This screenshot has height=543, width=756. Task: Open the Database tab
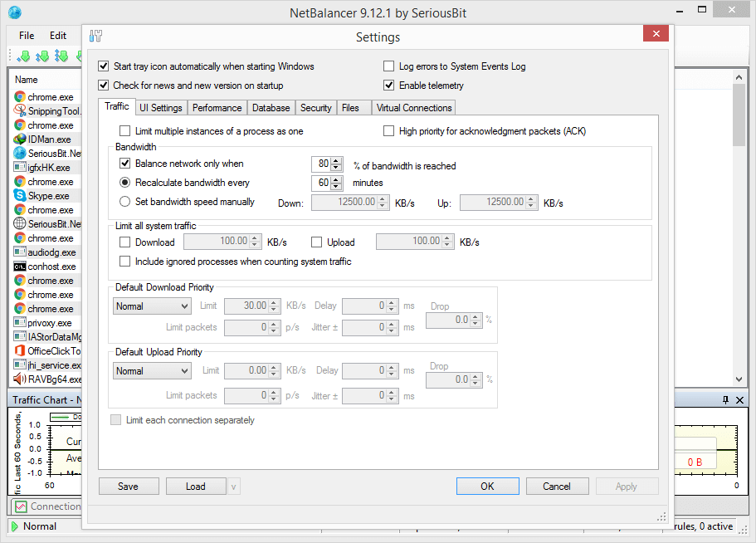tap(271, 108)
